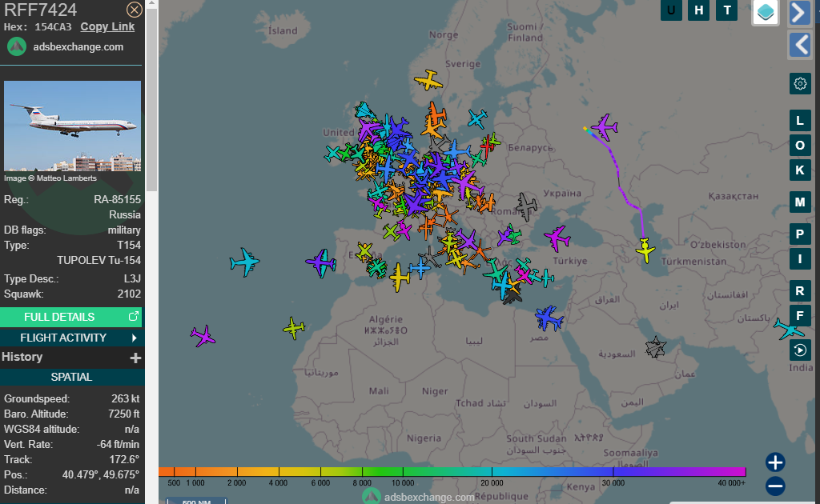Screen dimensions: 820x504
Task: Click the sidebar scroll-up arrow
Action: pyautogui.click(x=151, y=3)
